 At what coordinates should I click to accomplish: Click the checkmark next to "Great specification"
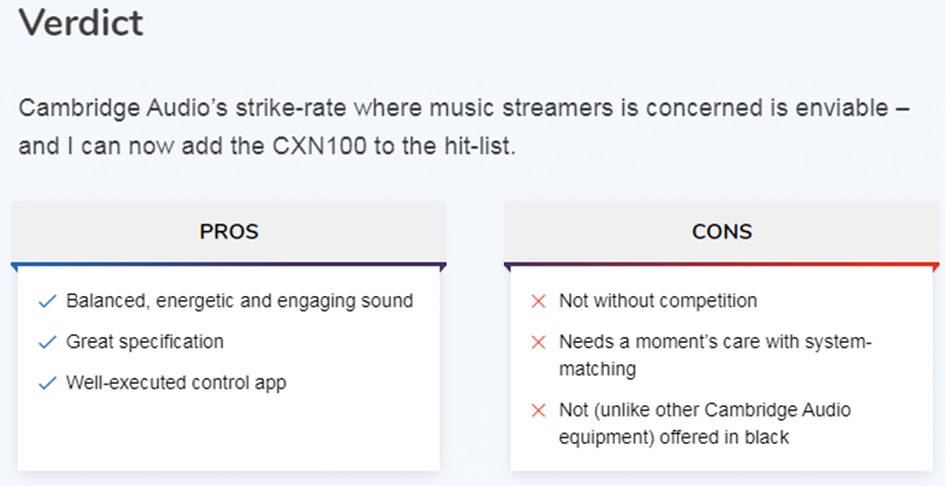(x=47, y=342)
